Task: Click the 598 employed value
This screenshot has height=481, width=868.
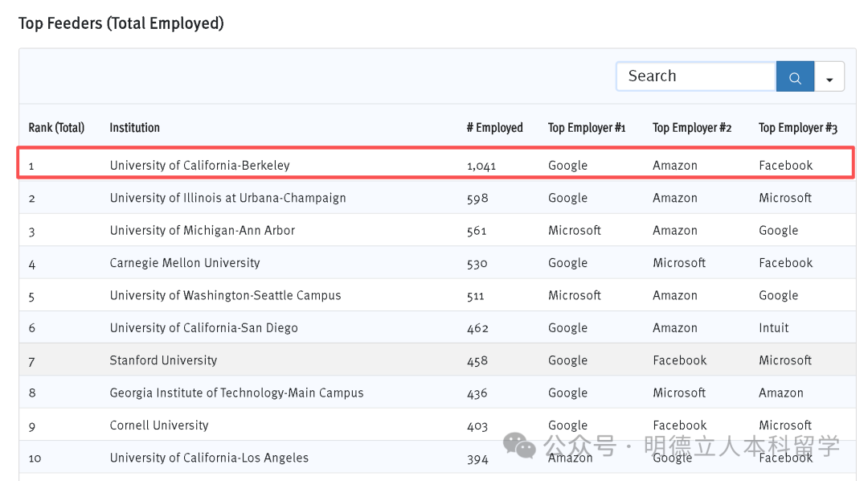Action: point(477,199)
